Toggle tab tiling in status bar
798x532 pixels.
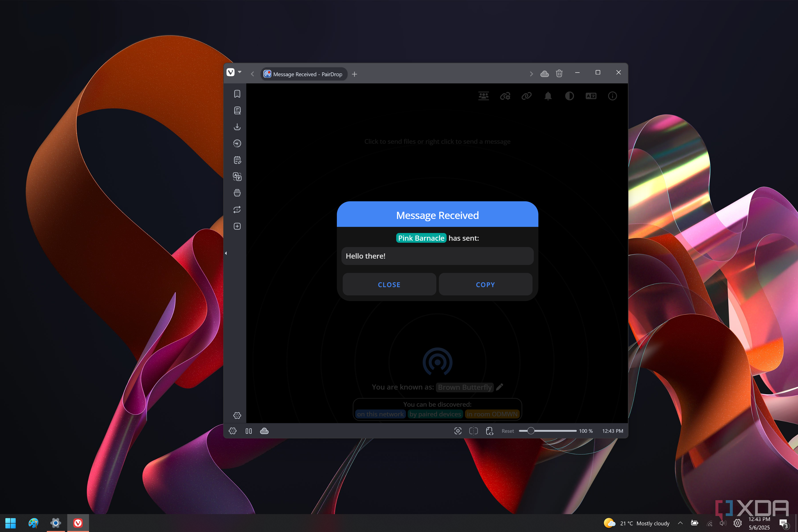point(473,431)
